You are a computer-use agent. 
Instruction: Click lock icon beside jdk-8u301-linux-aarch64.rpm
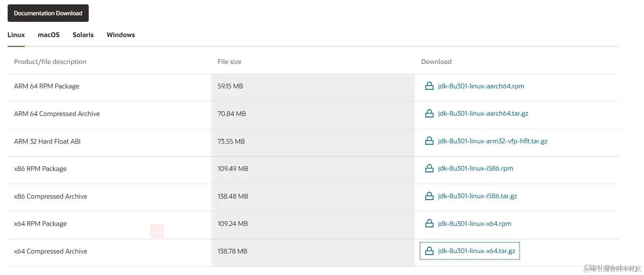(429, 86)
